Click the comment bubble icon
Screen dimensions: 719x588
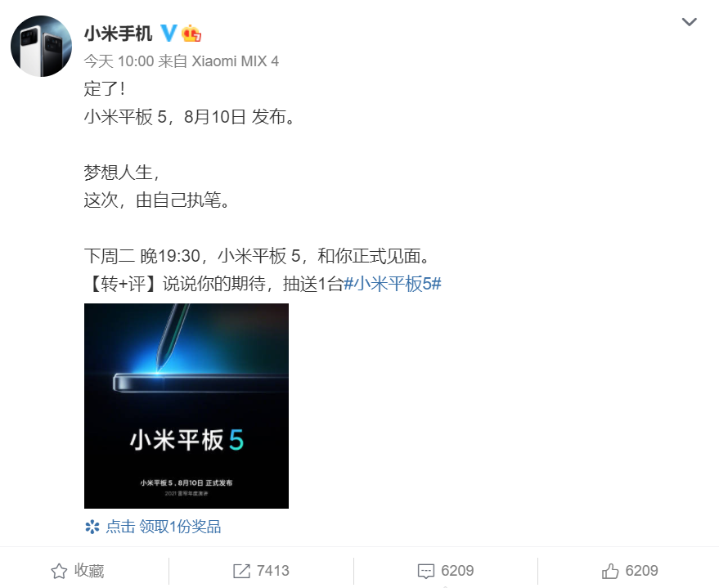coord(426,571)
